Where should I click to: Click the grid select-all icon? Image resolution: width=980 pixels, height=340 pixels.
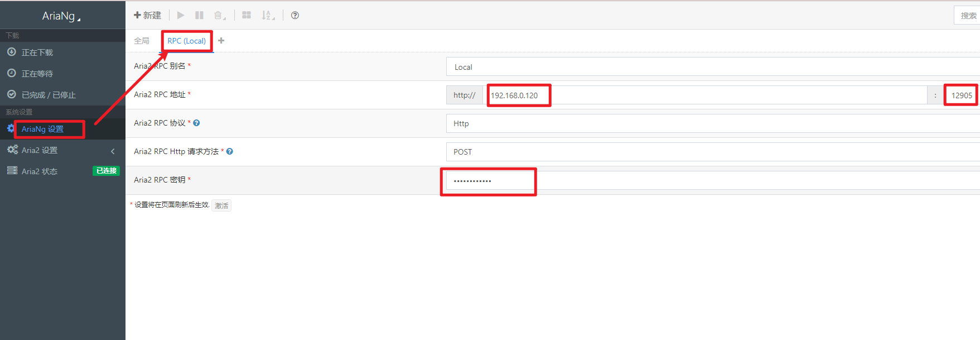247,15
